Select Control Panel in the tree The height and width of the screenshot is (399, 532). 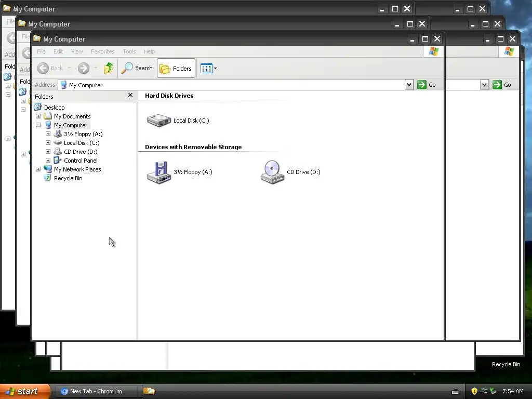pyautogui.click(x=81, y=161)
